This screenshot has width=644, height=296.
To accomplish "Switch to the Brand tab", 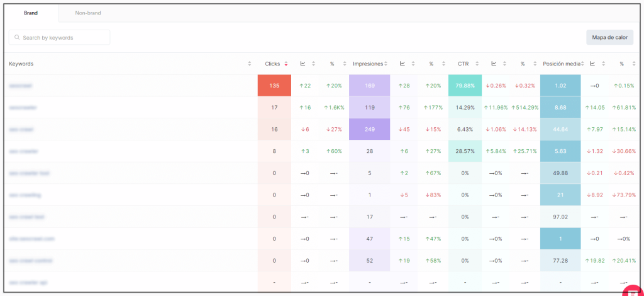I will [x=31, y=13].
